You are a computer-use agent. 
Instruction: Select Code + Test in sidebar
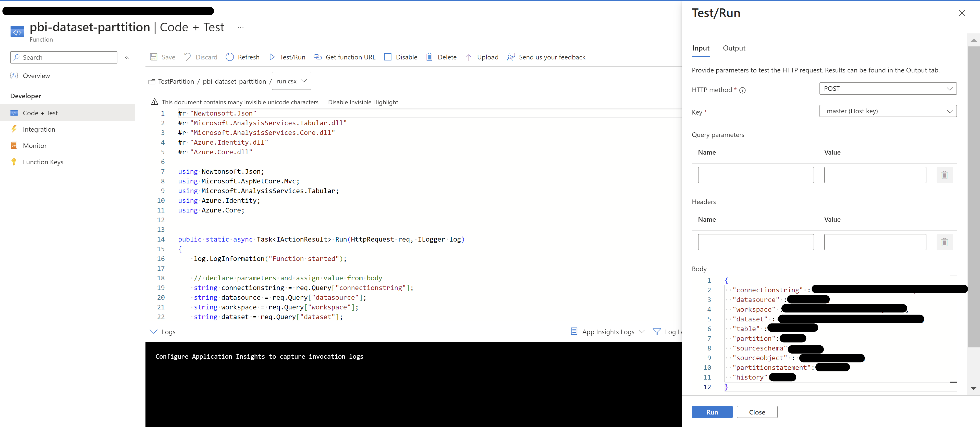68,113
